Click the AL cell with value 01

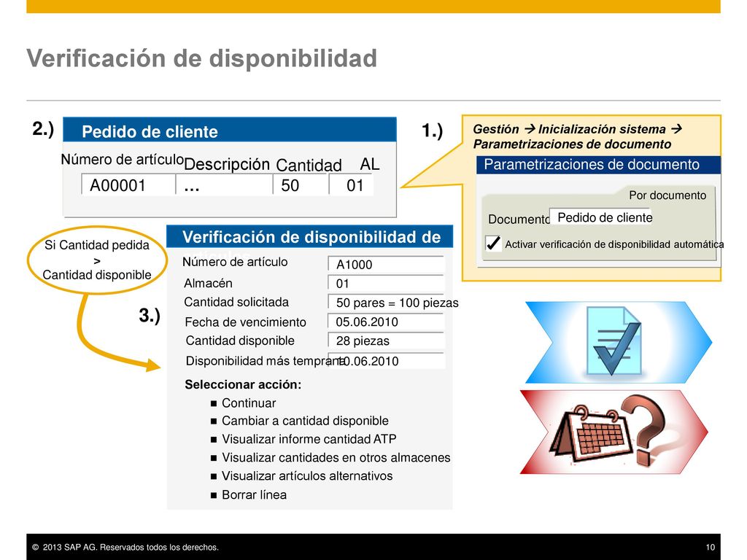(x=351, y=184)
